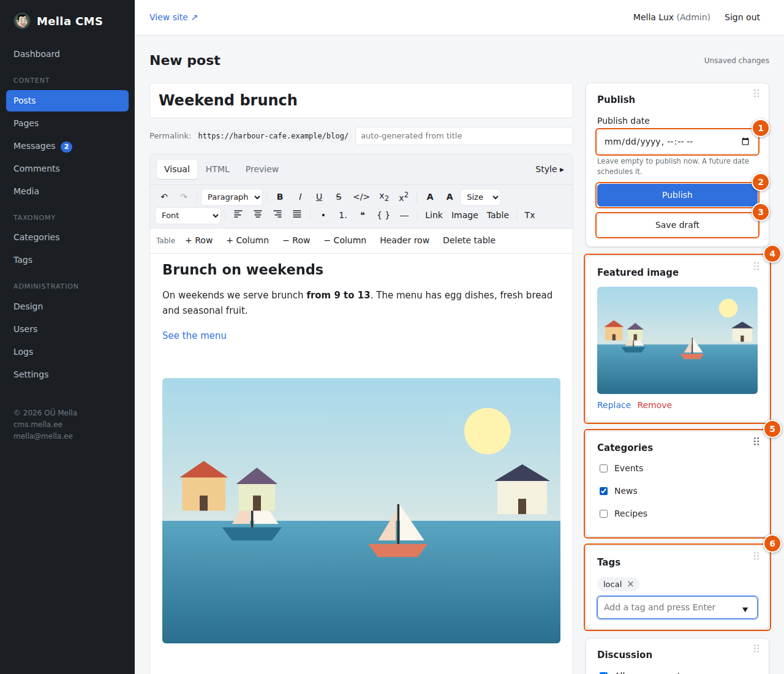Insert a bulleted list

(x=323, y=215)
